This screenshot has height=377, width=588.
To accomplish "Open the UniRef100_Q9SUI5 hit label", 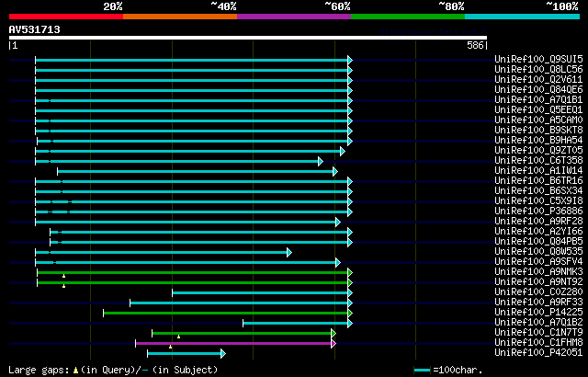I will (538, 59).
